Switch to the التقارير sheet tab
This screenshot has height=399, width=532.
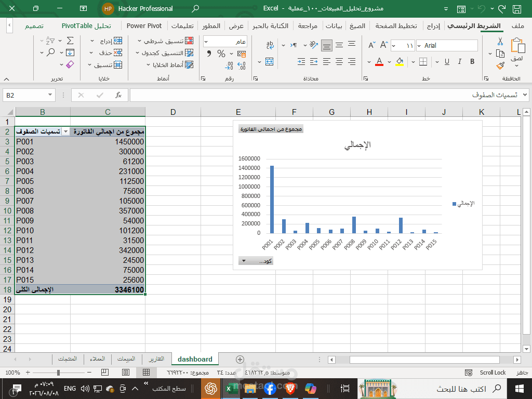tap(157, 358)
